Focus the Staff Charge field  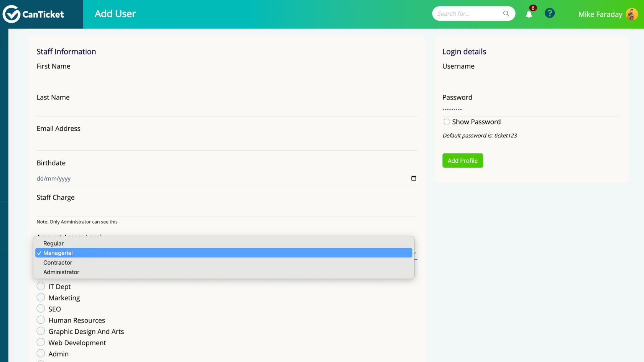pyautogui.click(x=227, y=210)
